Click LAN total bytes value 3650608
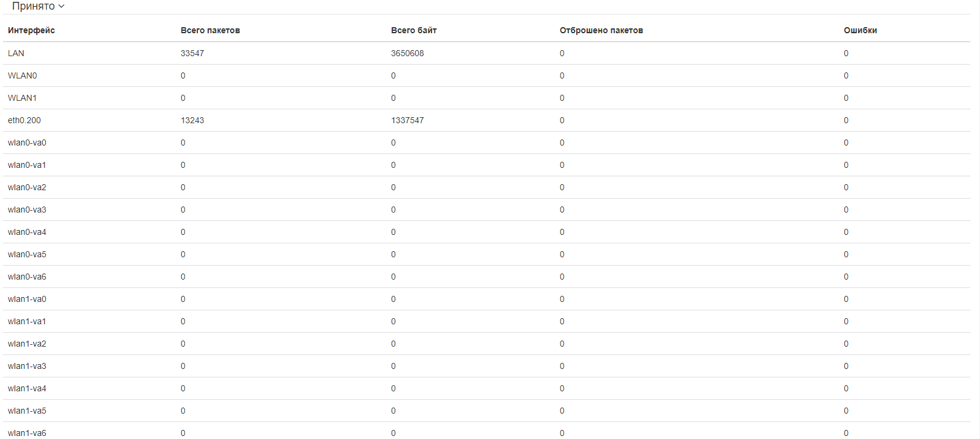The height and width of the screenshot is (439, 980). 407,53
